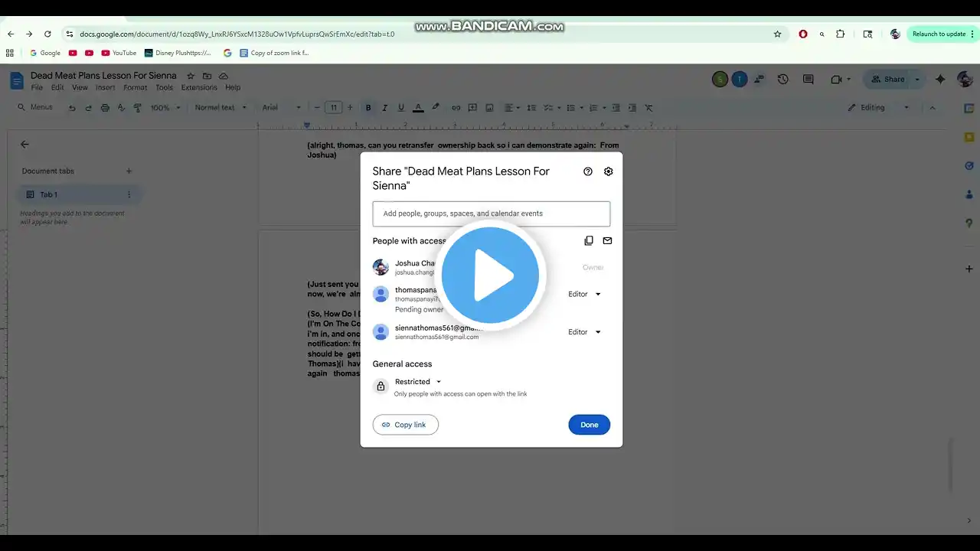Open thomaspana Editor role dropdown
Screen dimensions: 980x551
[585, 294]
